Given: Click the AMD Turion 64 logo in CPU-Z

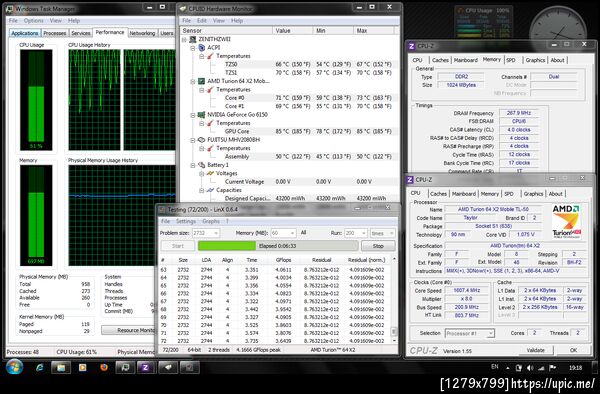Looking at the screenshot, I should click(567, 221).
